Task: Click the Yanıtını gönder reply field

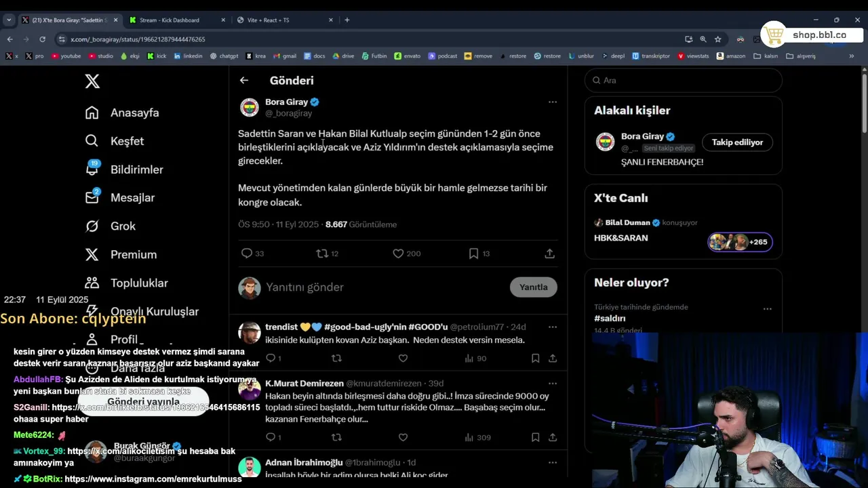Action: pyautogui.click(x=383, y=287)
